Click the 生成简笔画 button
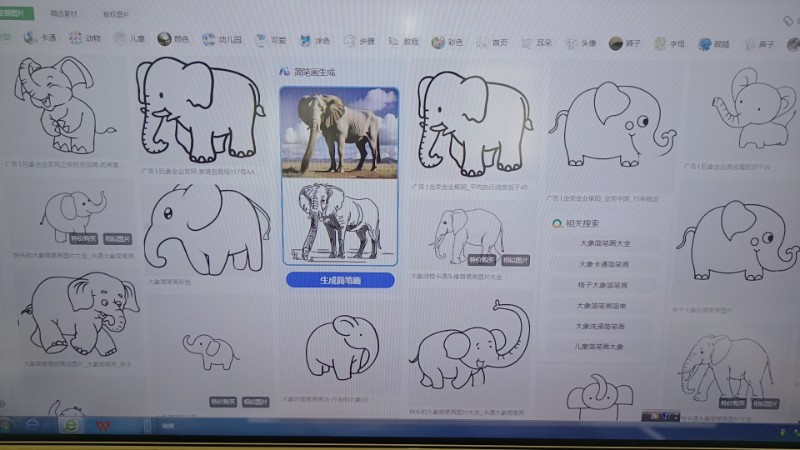 pos(340,280)
